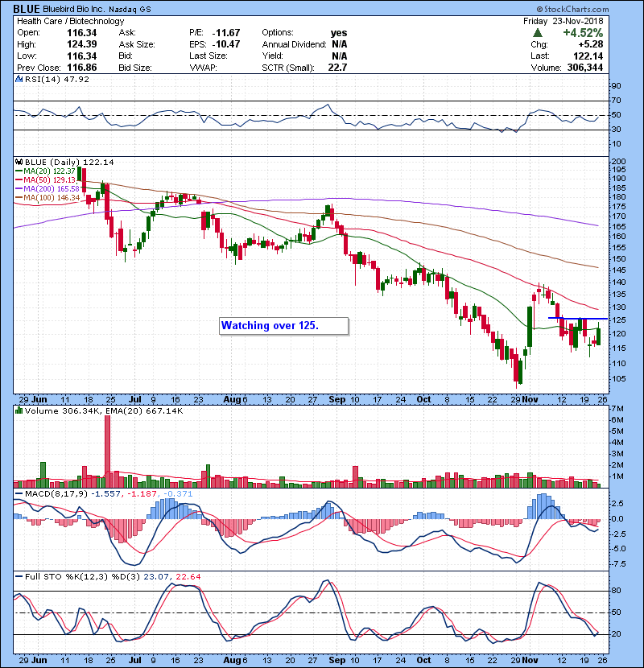Click the header Volume value 306,344
The height and width of the screenshot is (668, 644).
coord(584,68)
